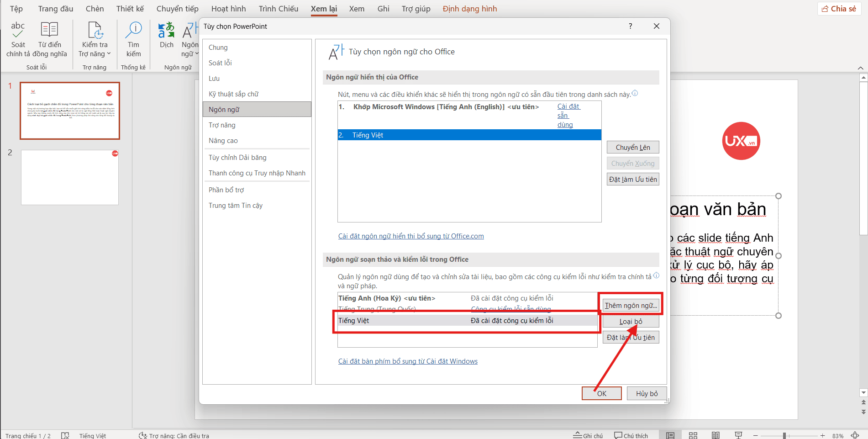868x439 pixels.
Task: Switch to Slide Sorter view in status bar
Action: (693, 435)
